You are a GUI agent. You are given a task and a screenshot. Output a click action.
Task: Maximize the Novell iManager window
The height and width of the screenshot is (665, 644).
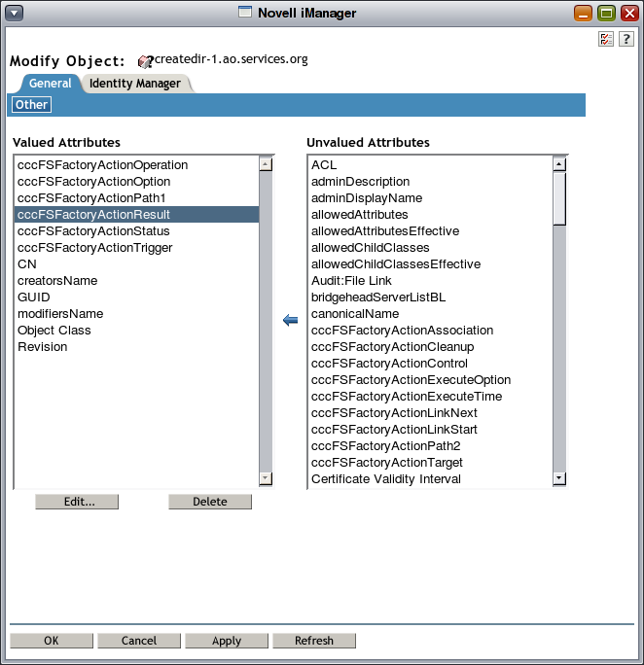606,14
